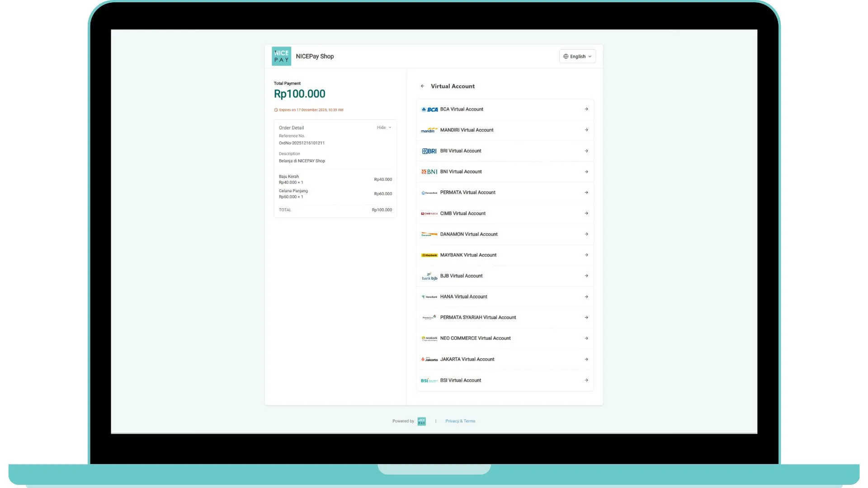The image size is (868, 488).
Task: Click the Maybank logo
Action: [x=429, y=255]
